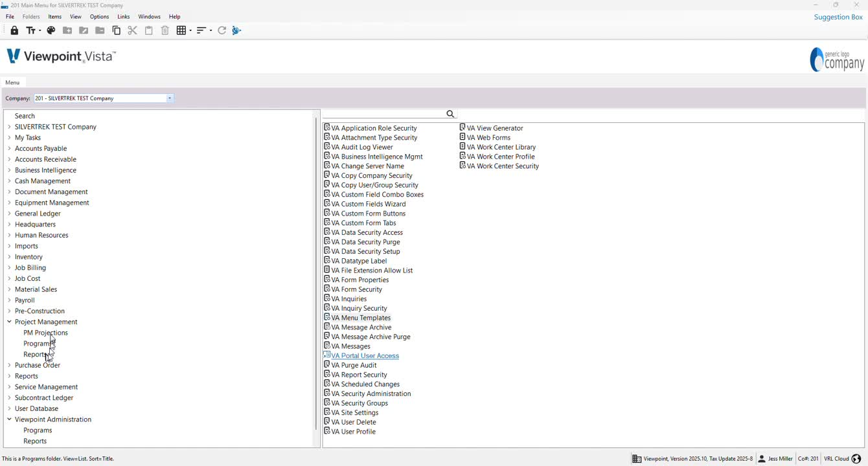Image resolution: width=868 pixels, height=466 pixels.
Task: Select the Search tree item
Action: pos(25,116)
